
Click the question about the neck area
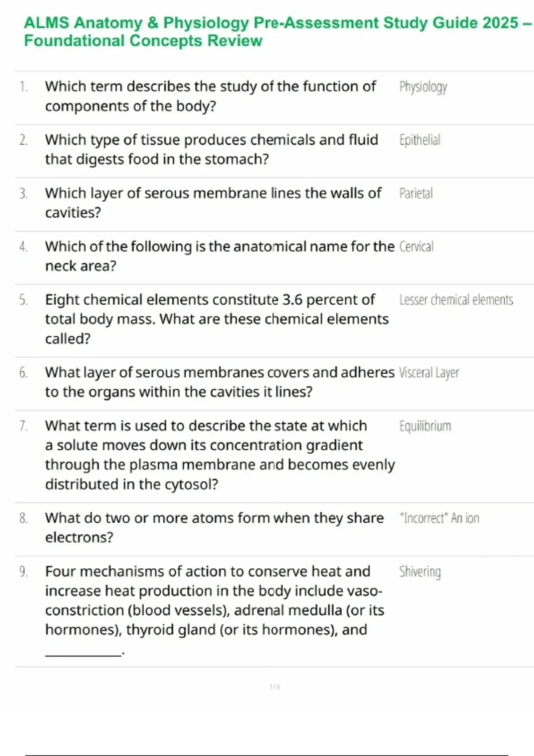[x=219, y=256]
